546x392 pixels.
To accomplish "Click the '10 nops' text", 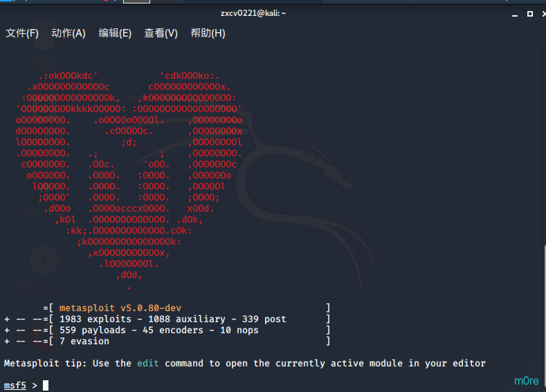I will pos(239,330).
